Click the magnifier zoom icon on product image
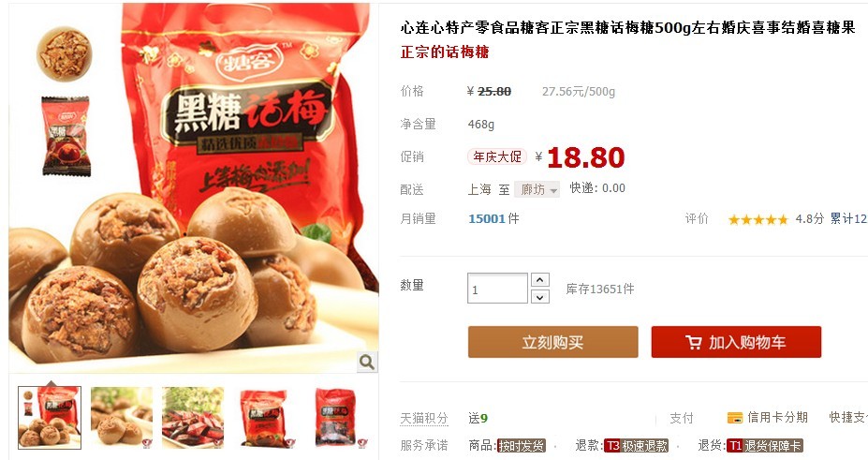Image resolution: width=868 pixels, height=460 pixels. click(x=366, y=362)
